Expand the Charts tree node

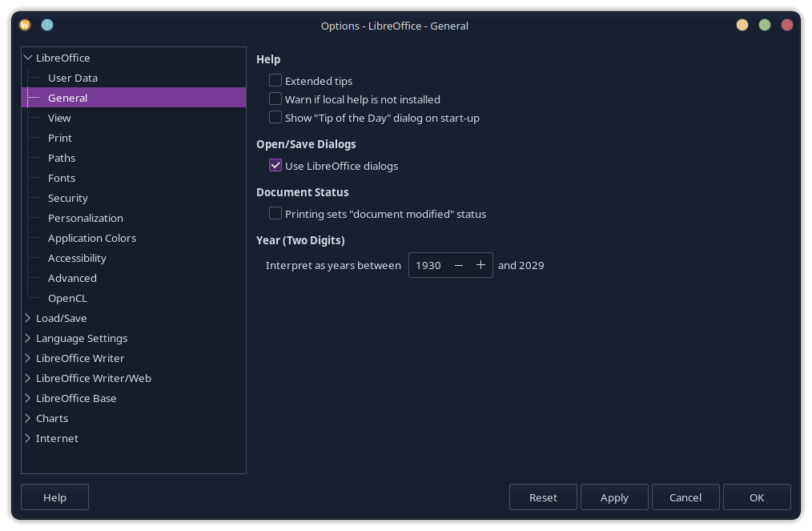click(28, 418)
